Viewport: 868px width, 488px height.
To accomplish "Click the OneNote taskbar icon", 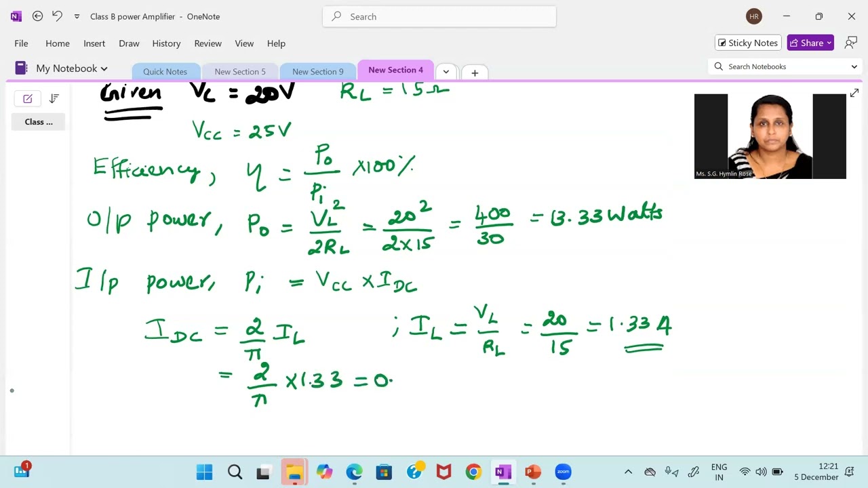I will point(503,472).
